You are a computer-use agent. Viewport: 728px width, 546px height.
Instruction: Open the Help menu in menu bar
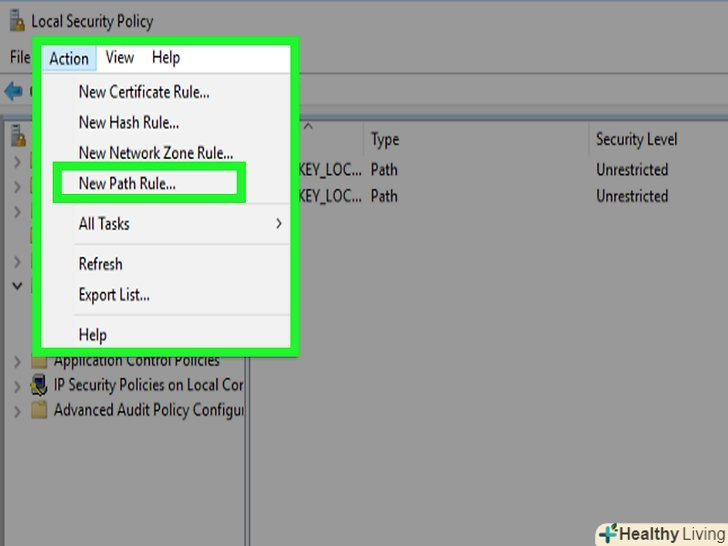[166, 58]
